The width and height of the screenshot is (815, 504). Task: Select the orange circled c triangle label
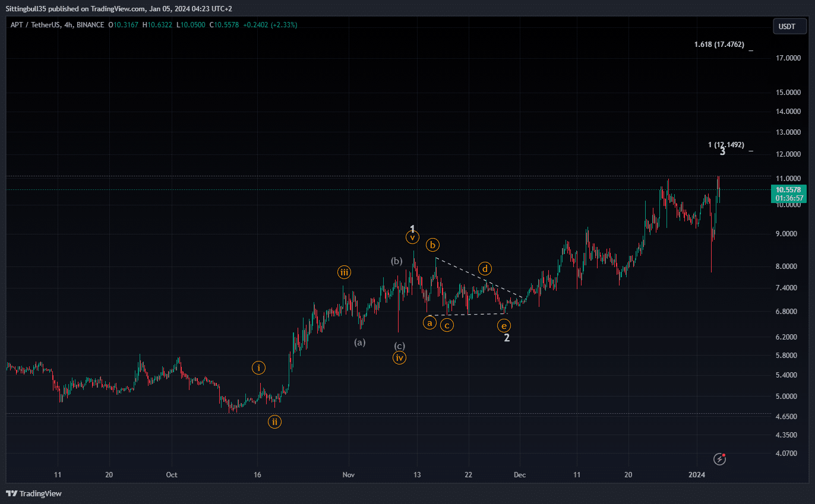point(447,325)
